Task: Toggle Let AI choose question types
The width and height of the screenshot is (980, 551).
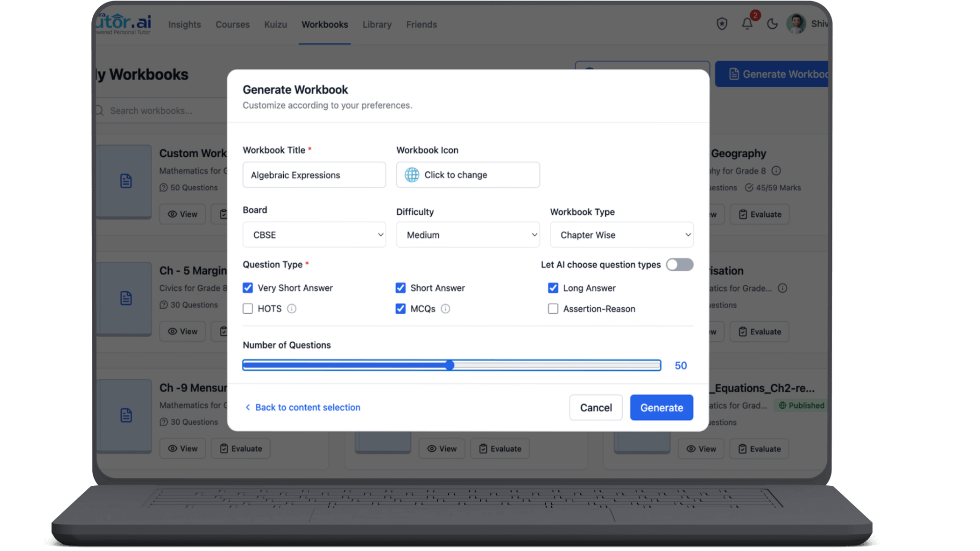Action: (x=679, y=265)
